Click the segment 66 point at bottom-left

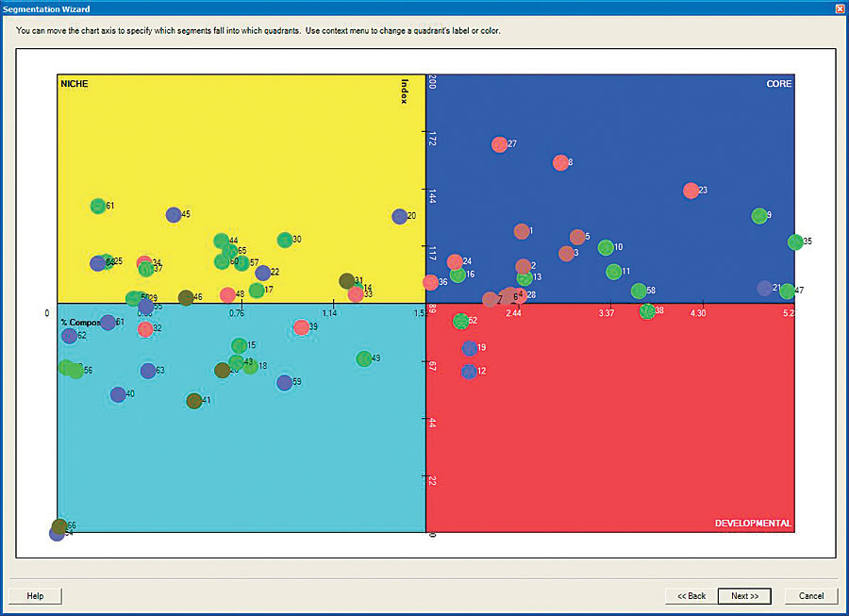tap(59, 526)
